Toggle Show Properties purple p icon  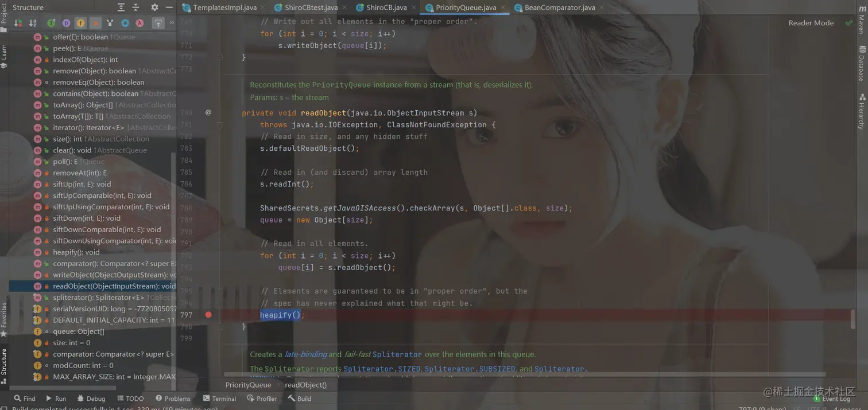66,23
